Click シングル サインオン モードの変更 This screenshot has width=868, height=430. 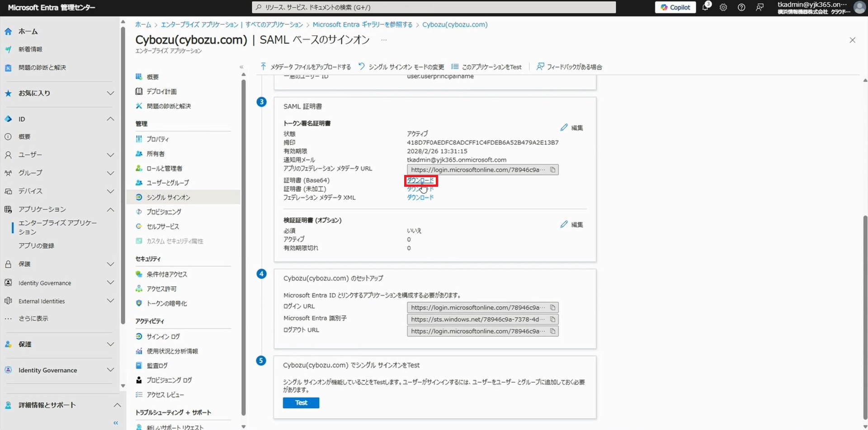click(401, 67)
